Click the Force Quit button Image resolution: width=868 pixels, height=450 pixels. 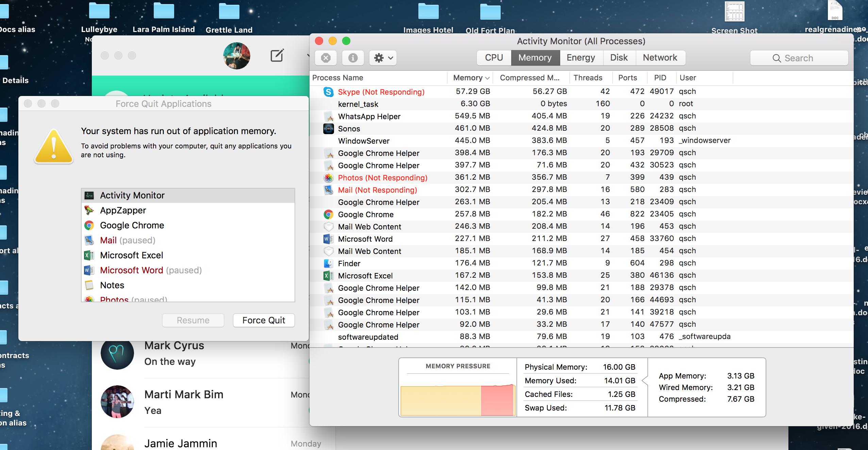264,320
